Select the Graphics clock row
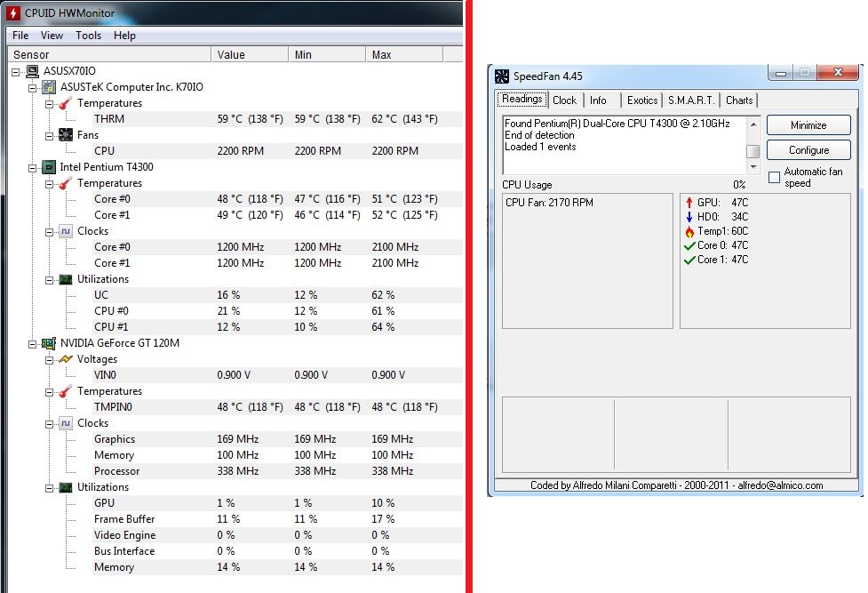 (x=278, y=439)
